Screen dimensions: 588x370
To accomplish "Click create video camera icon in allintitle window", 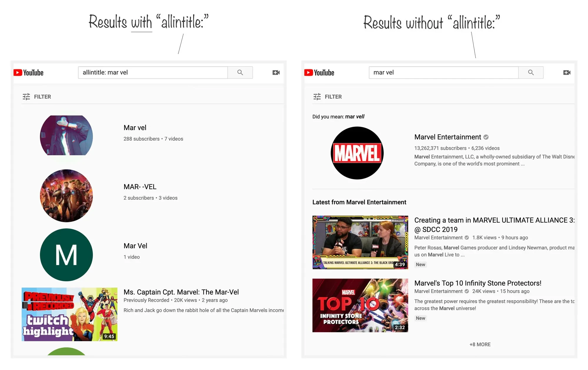I will (276, 73).
